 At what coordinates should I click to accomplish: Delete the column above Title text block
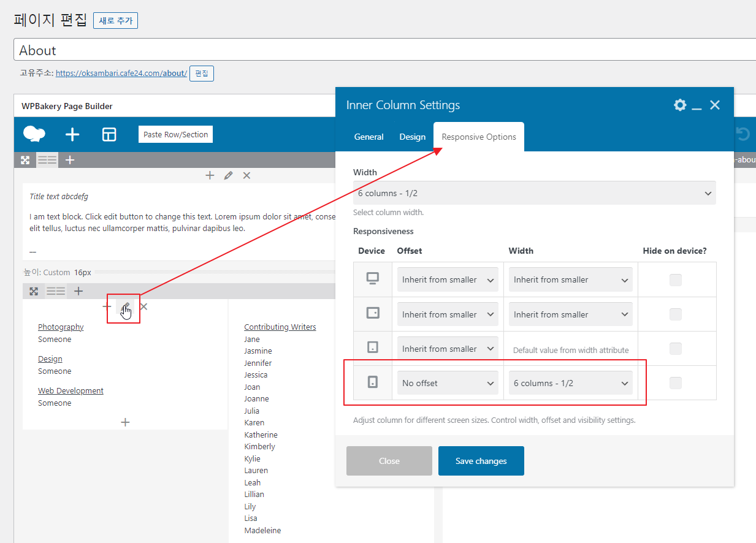(x=246, y=175)
